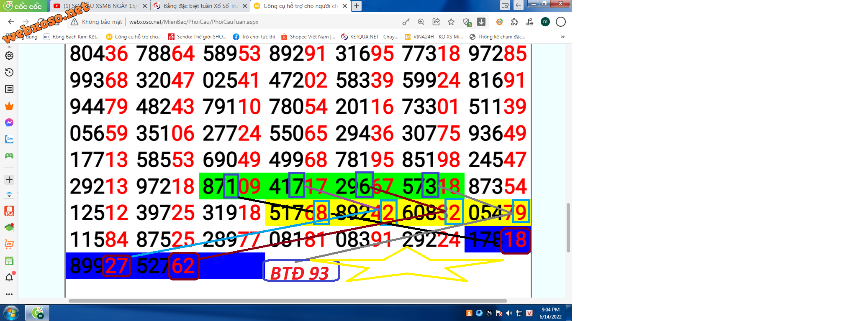Open the media control music list icon
Viewport: 868px width, 321px height.
pos(530,22)
